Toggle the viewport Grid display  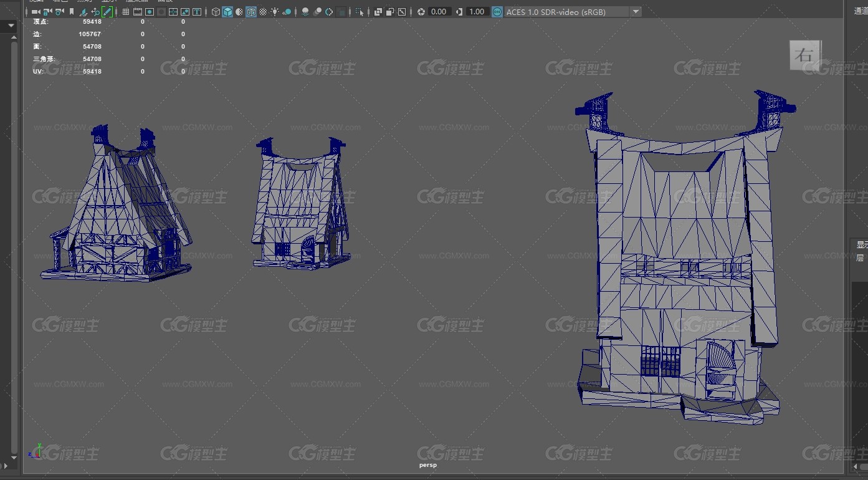click(126, 12)
